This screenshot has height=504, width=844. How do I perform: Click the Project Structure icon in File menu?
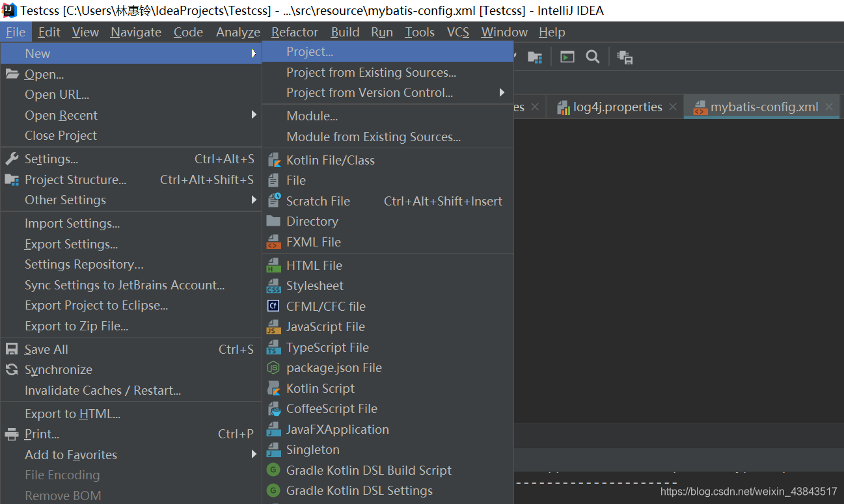click(12, 179)
